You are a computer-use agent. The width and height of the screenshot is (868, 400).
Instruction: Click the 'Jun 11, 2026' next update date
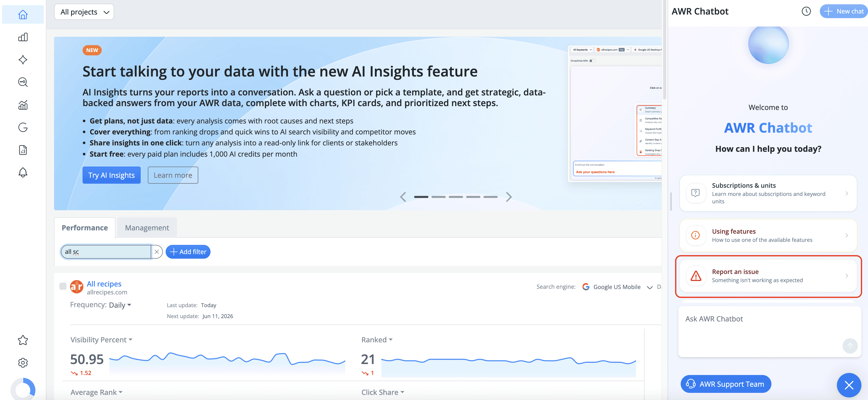point(218,316)
